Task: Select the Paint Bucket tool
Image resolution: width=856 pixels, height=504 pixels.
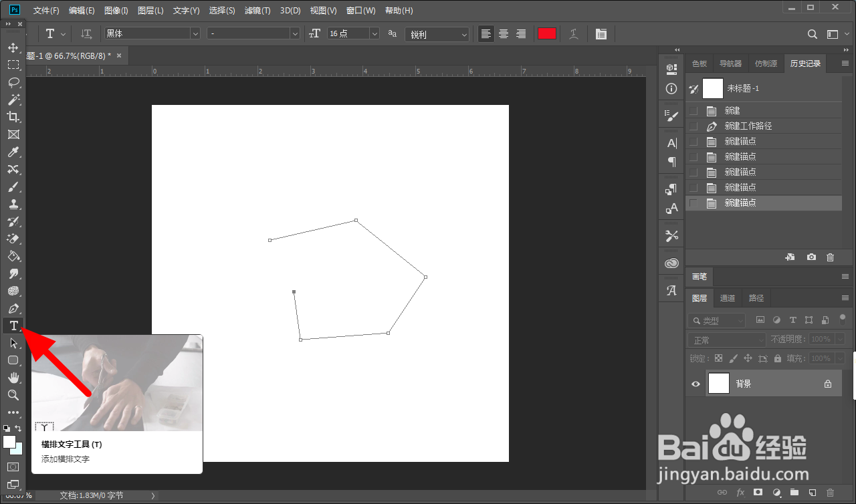Action: (x=13, y=256)
